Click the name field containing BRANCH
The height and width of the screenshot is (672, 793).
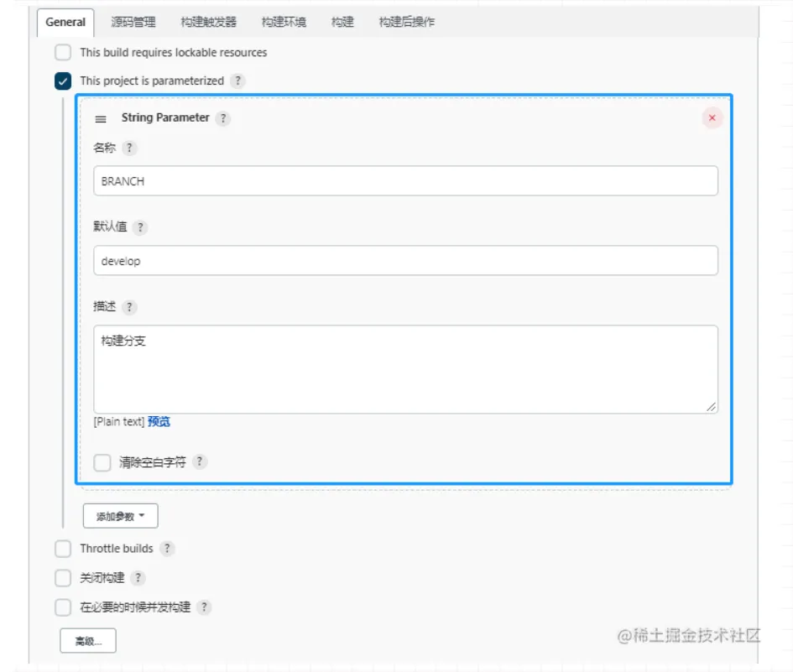point(405,181)
